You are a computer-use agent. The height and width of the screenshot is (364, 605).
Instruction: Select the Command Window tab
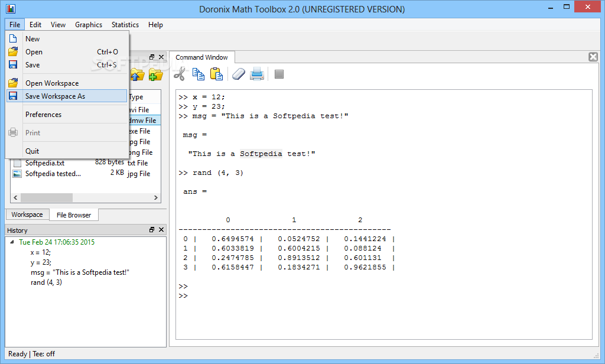(202, 57)
